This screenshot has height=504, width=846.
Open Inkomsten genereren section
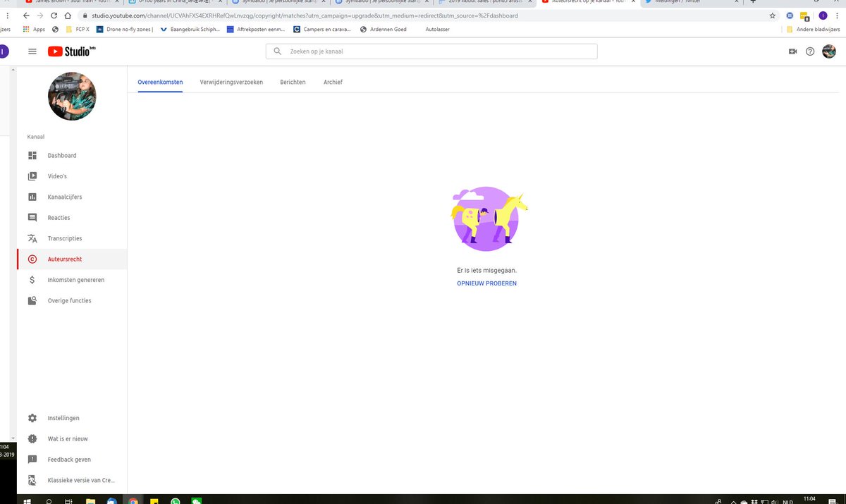click(72, 280)
